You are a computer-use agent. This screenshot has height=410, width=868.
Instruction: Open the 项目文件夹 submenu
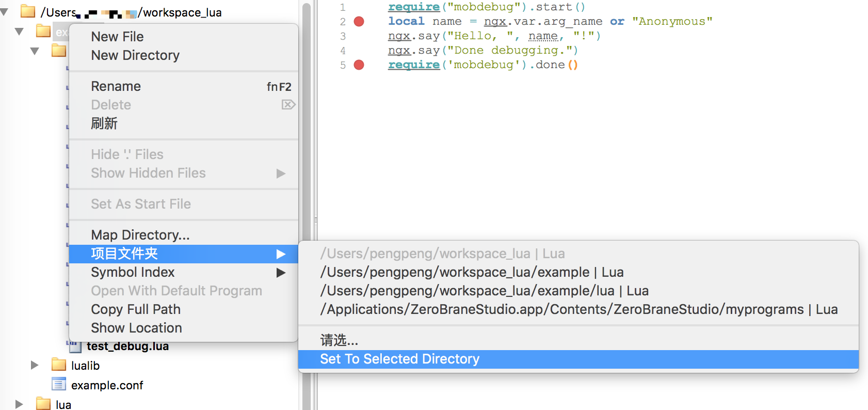click(183, 254)
